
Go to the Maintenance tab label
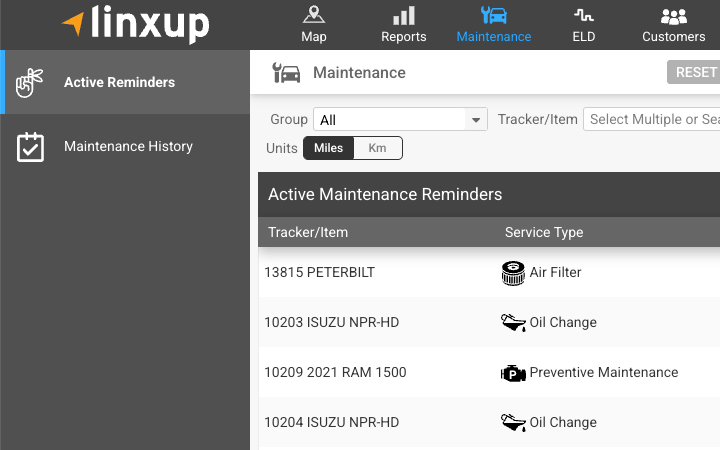pyautogui.click(x=494, y=37)
